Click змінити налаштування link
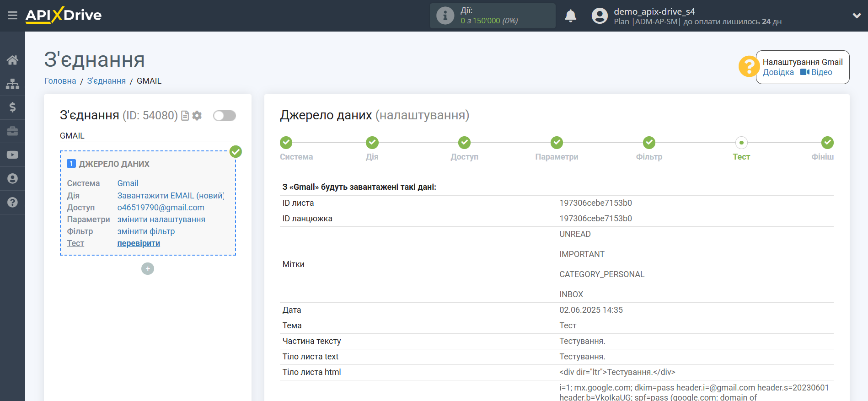 (161, 219)
